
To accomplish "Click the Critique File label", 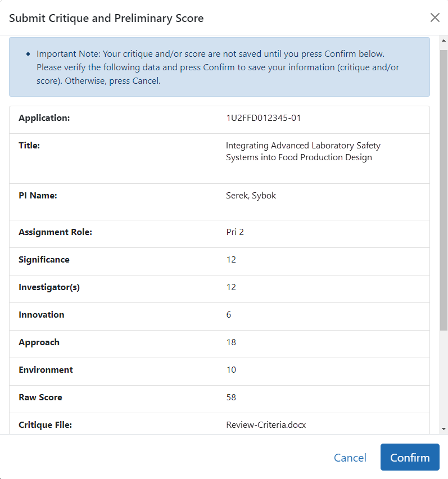I will click(45, 425).
